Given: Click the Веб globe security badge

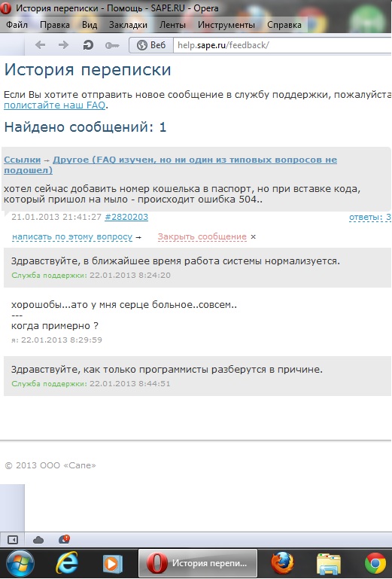Looking at the screenshot, I should click(151, 45).
